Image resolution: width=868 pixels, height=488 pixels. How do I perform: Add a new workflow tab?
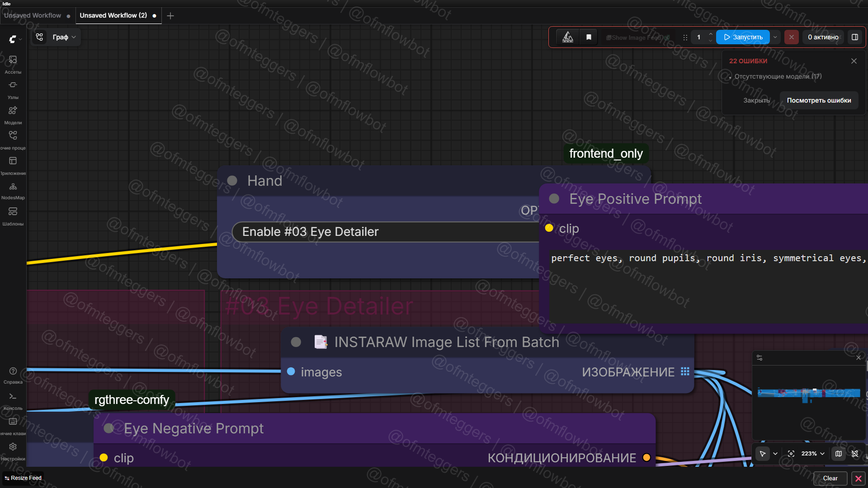(170, 16)
